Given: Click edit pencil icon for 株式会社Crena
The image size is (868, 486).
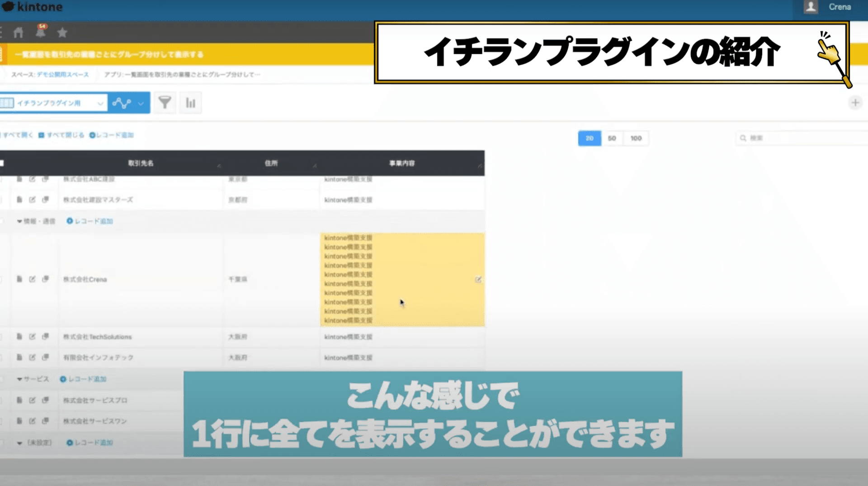Looking at the screenshot, I should click(x=32, y=279).
